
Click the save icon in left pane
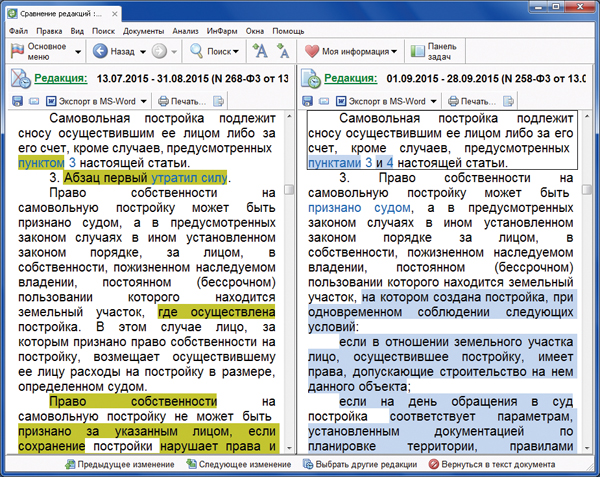(17, 101)
